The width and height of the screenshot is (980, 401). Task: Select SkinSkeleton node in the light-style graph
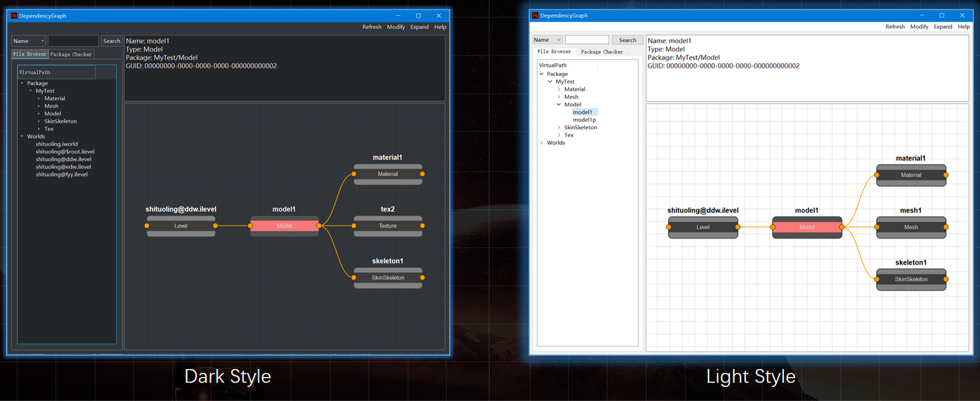911,279
